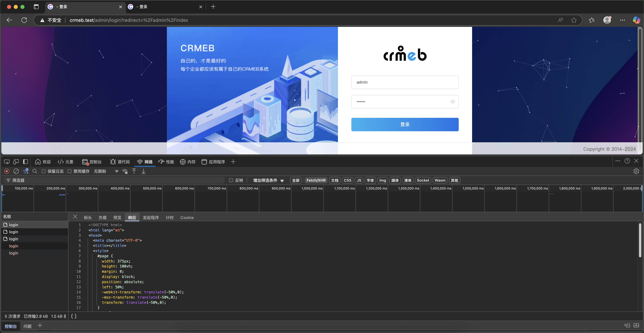The width and height of the screenshot is (644, 333).
Task: Toggle the network filter funnel icon
Action: [25, 171]
